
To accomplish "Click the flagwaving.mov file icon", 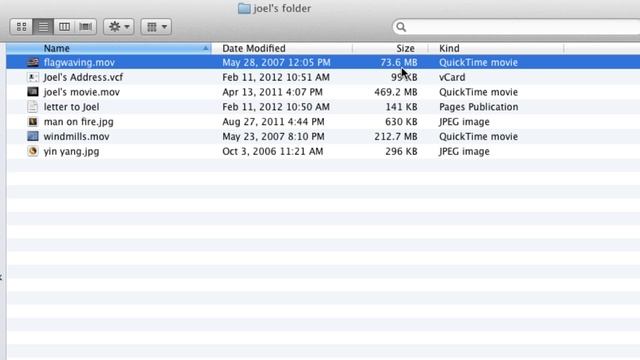I will click(x=33, y=62).
